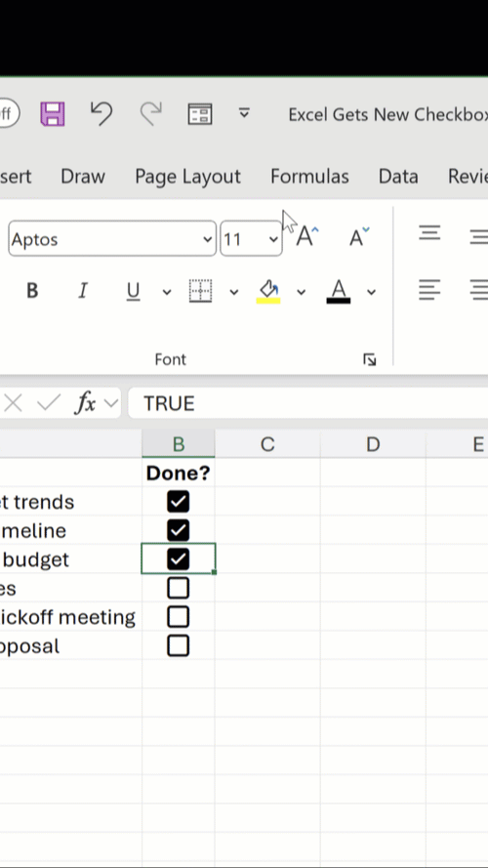488x868 pixels.
Task: Select the Data ribbon tab
Action: coord(398,177)
